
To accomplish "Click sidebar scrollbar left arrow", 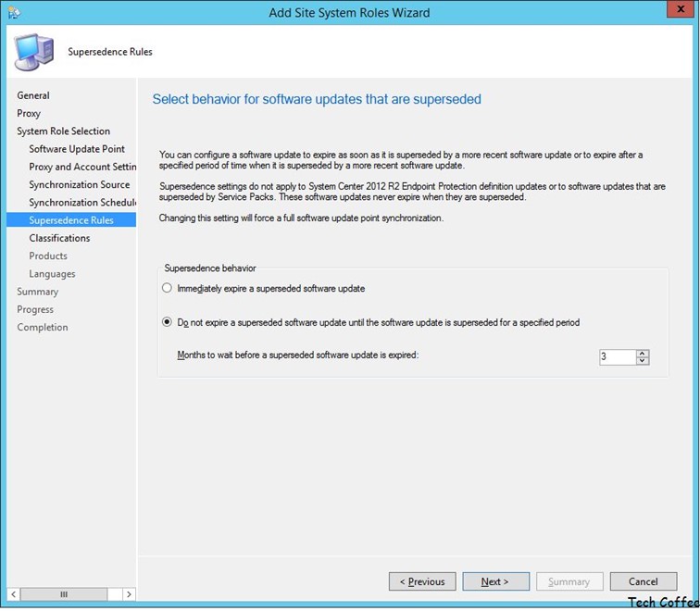I will 13,594.
